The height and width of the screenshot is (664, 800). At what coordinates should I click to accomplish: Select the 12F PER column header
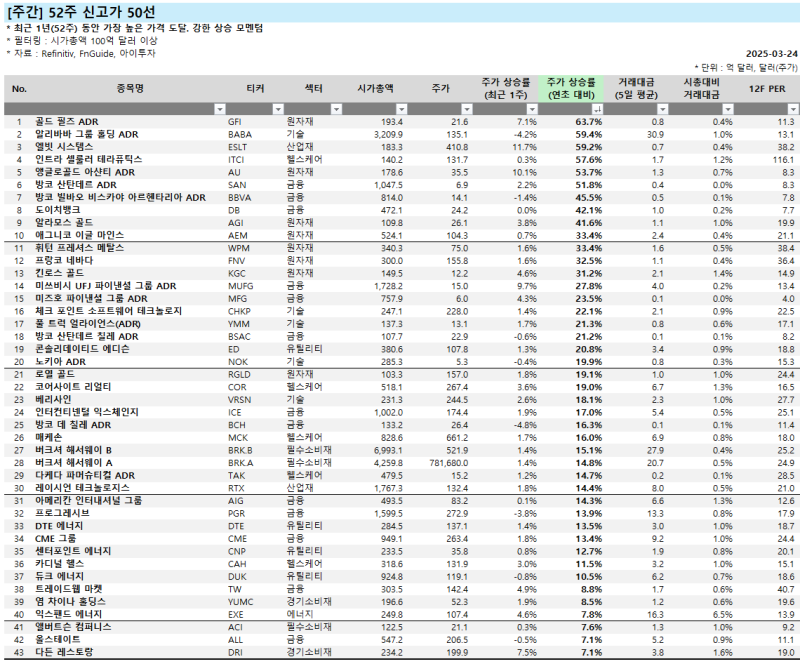coord(767,89)
